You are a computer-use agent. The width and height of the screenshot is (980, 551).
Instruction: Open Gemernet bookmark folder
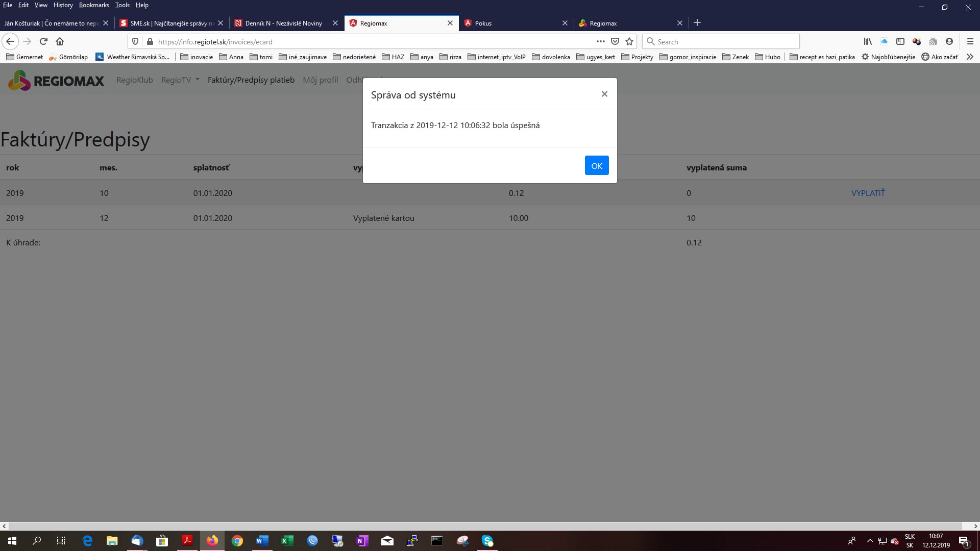pos(24,57)
